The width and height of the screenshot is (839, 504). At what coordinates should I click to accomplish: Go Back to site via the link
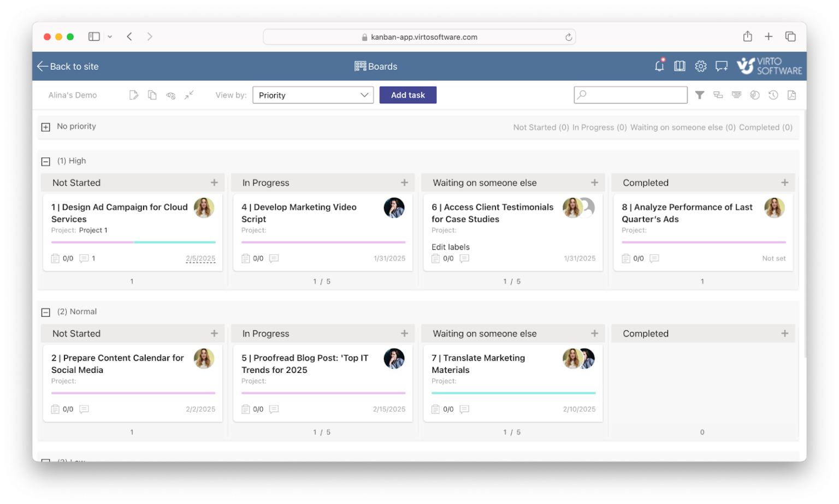pos(68,66)
